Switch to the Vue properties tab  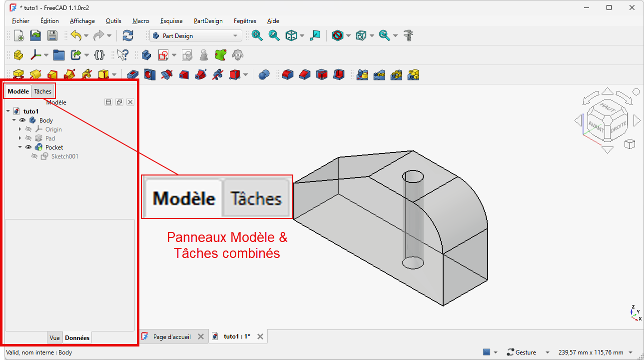point(54,338)
